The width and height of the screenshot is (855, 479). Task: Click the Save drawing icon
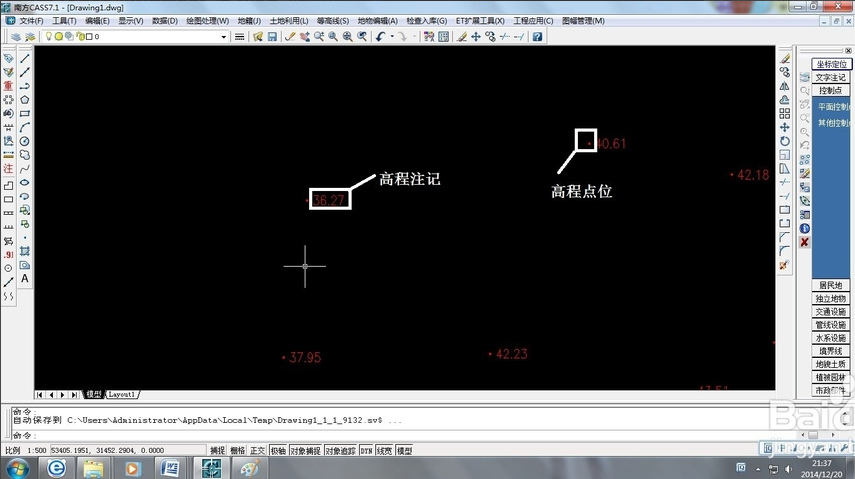(x=272, y=37)
